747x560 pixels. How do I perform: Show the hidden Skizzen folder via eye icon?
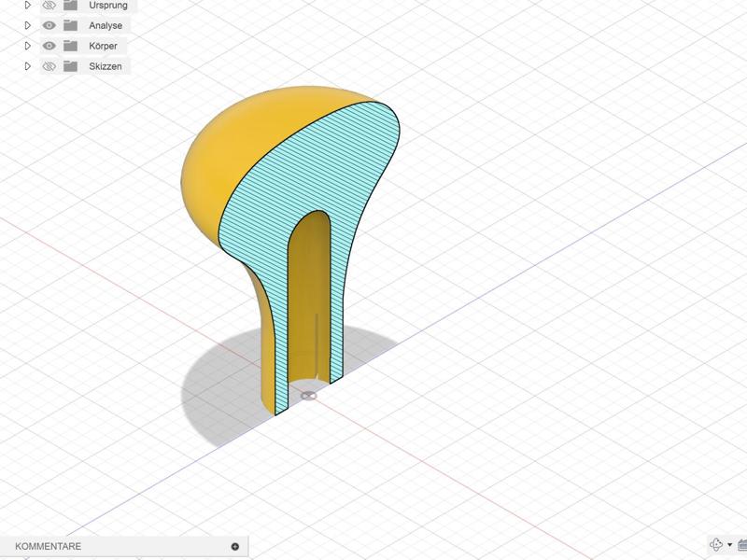click(49, 66)
